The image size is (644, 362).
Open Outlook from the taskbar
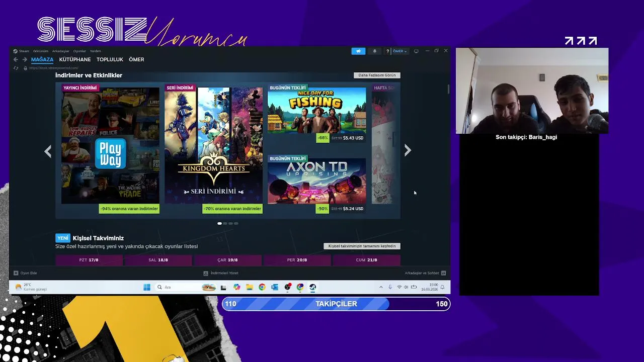click(x=275, y=287)
